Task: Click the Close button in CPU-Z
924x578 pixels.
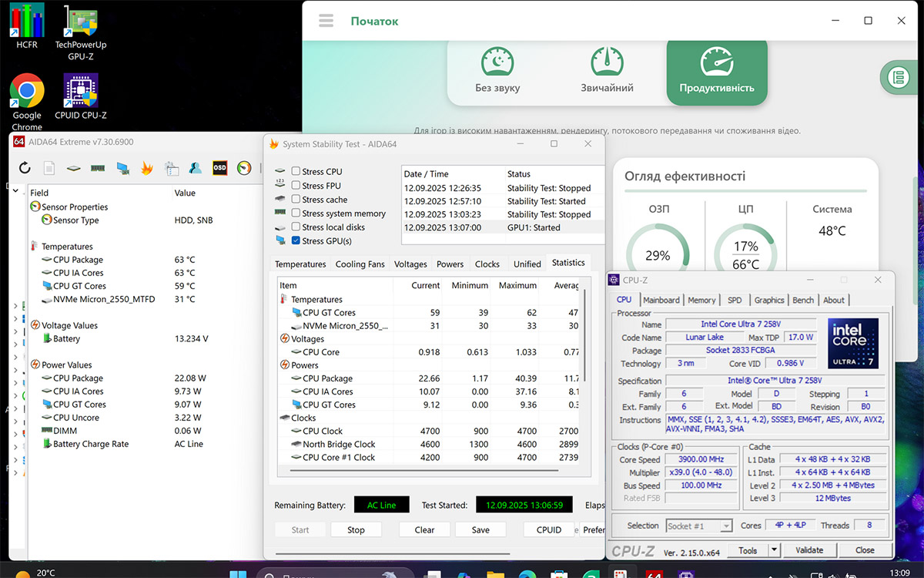Action: (x=865, y=550)
